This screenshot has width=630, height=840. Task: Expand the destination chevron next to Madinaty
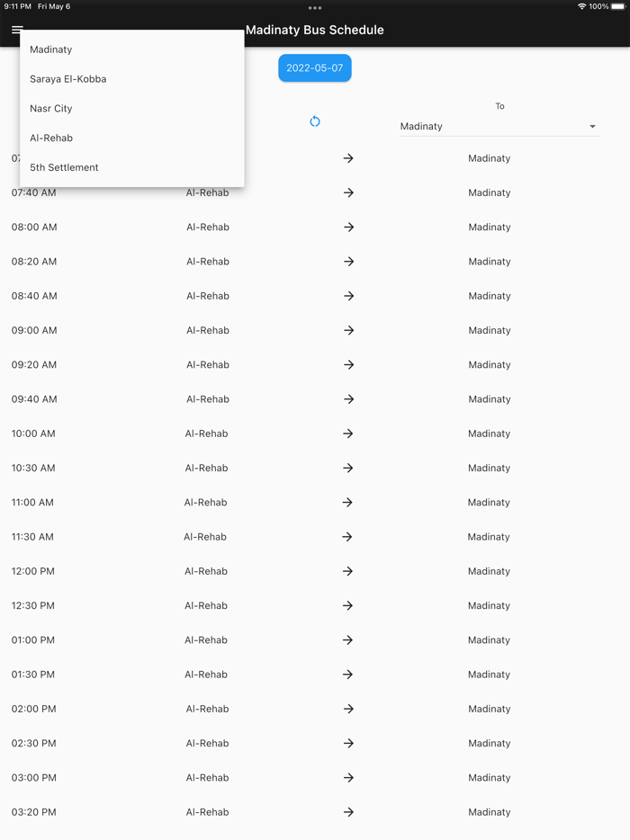(592, 126)
